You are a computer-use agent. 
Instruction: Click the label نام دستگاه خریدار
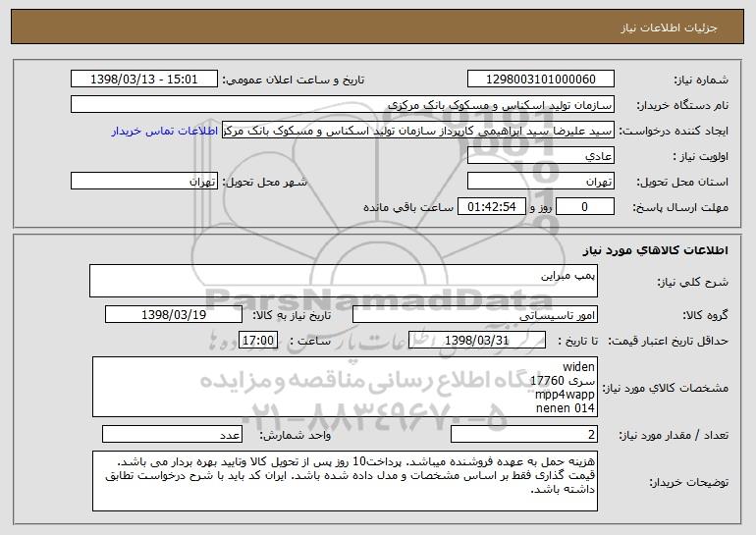point(682,105)
